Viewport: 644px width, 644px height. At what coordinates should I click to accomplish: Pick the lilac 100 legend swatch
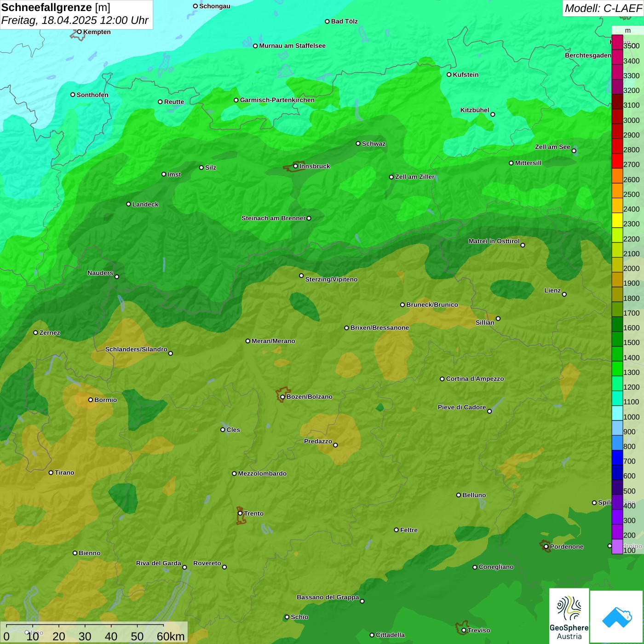pos(617,546)
